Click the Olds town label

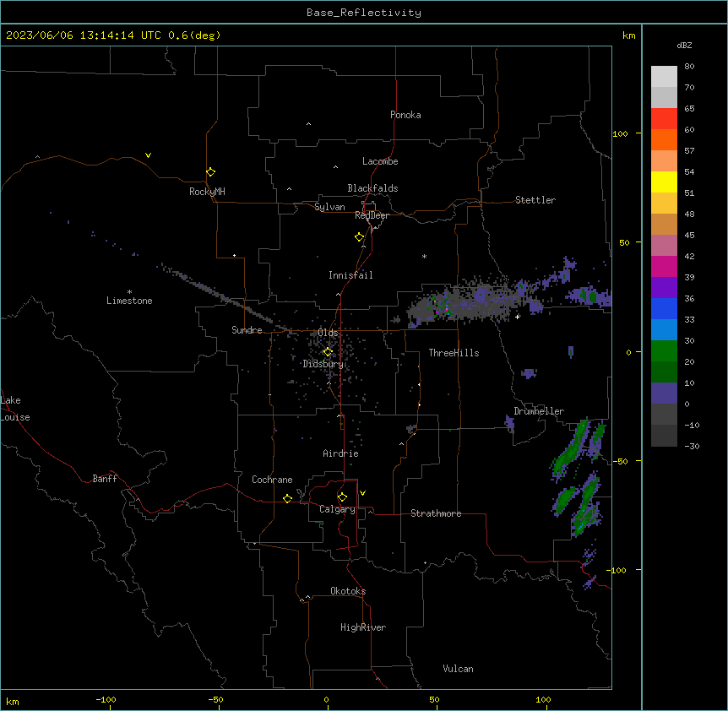[x=328, y=333]
